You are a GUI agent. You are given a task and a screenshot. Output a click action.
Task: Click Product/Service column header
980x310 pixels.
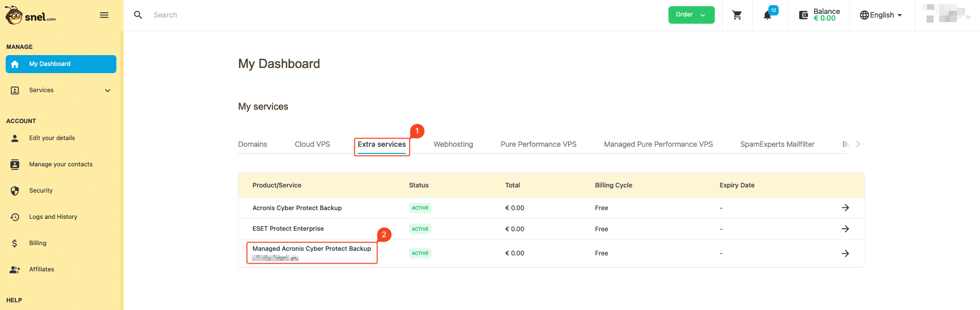point(277,185)
